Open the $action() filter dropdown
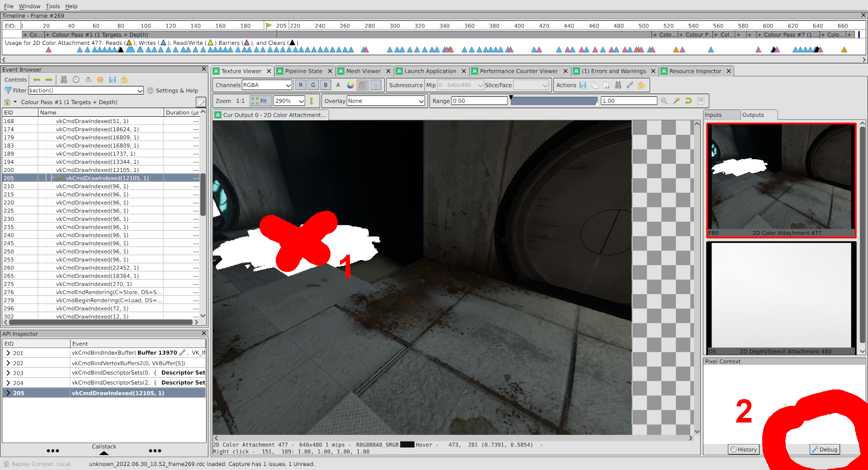 (x=86, y=90)
